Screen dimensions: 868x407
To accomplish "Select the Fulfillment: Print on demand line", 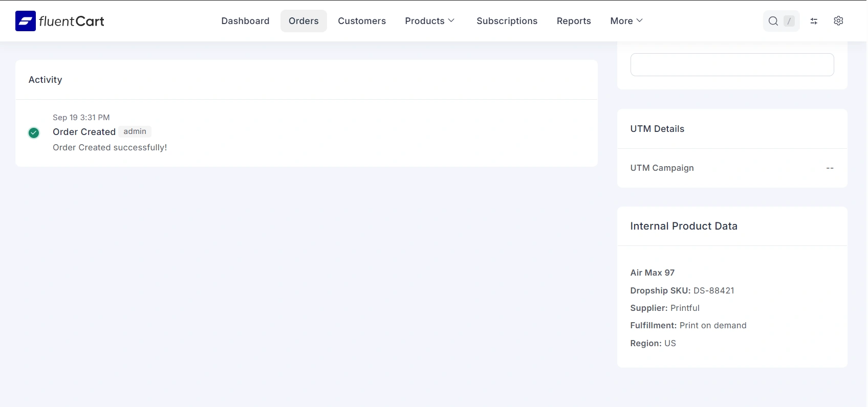I will pyautogui.click(x=688, y=325).
